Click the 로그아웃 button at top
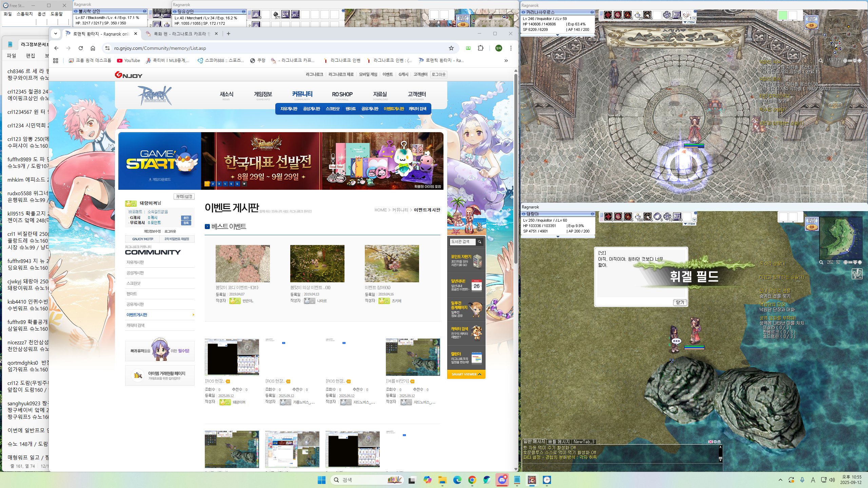868x488 pixels. click(x=438, y=75)
